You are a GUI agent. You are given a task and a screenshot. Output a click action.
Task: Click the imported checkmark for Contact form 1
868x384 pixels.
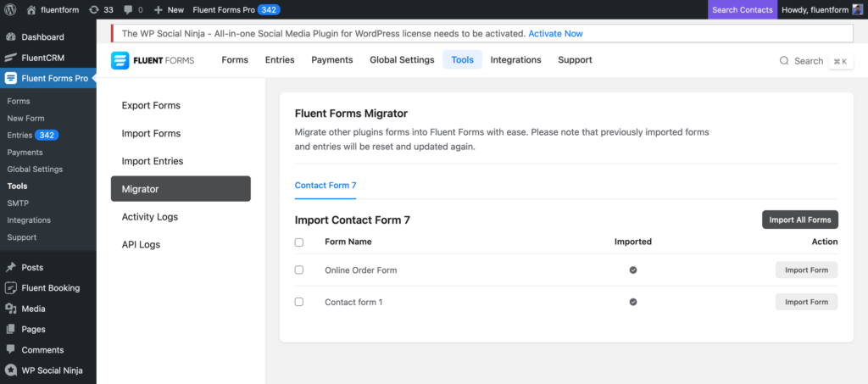tap(633, 302)
